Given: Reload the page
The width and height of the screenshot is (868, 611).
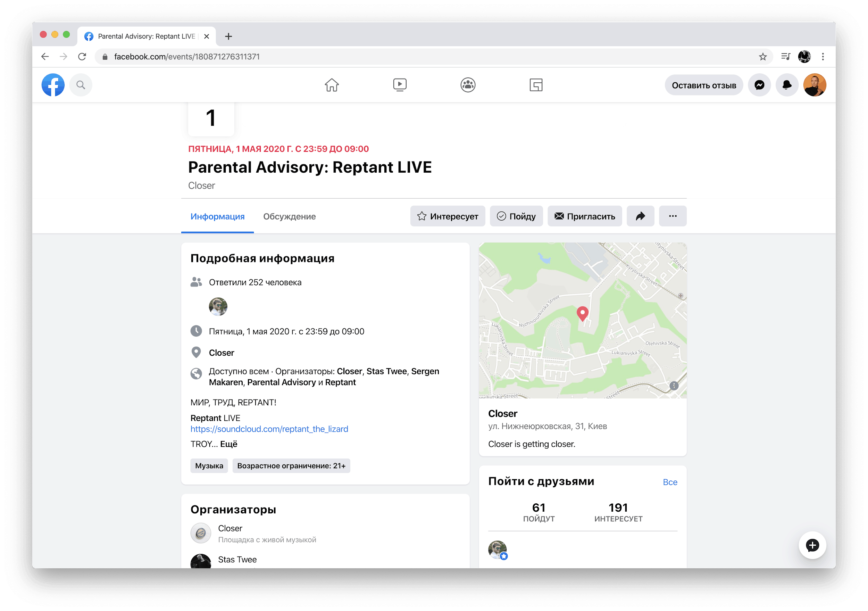Looking at the screenshot, I should coord(82,57).
